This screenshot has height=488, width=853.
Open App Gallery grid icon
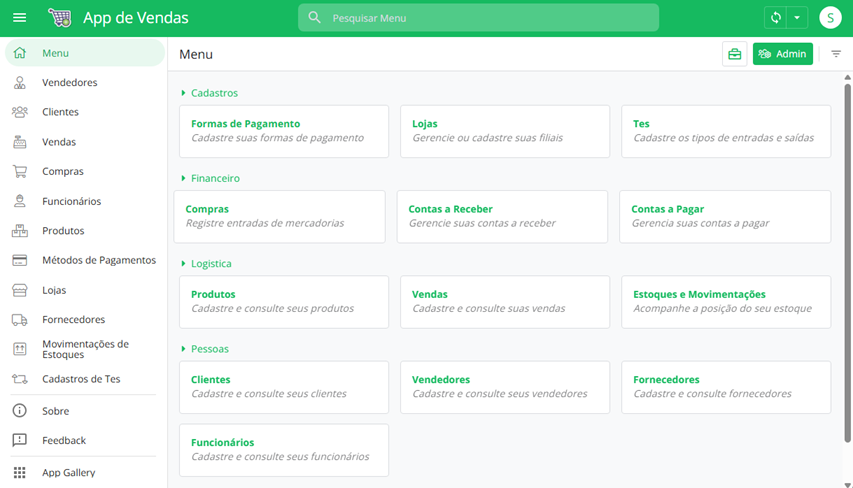20,472
